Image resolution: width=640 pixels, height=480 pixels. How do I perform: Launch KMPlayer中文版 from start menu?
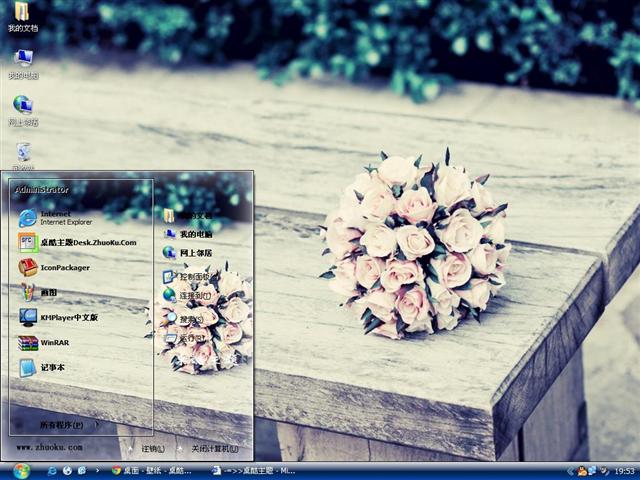(58, 318)
